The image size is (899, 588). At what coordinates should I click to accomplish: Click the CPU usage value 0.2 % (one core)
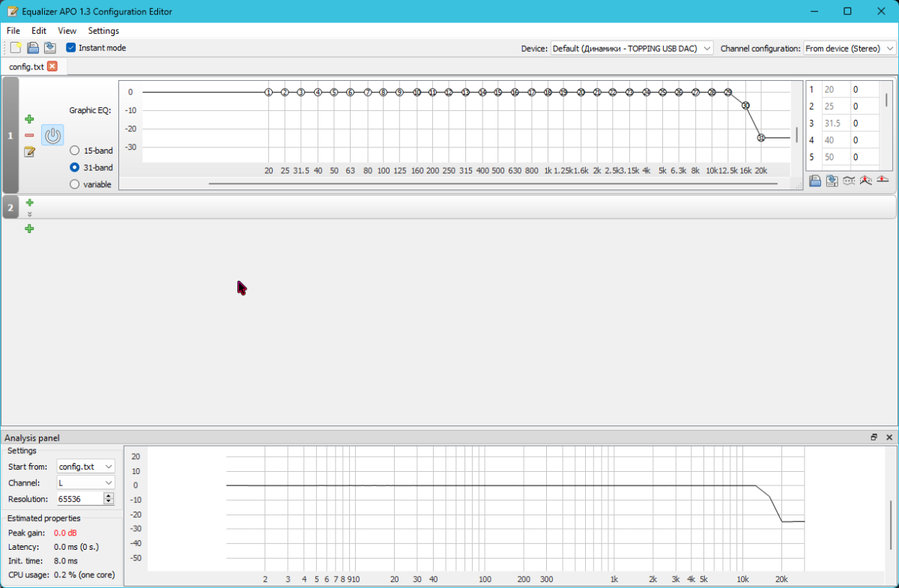coord(84,575)
